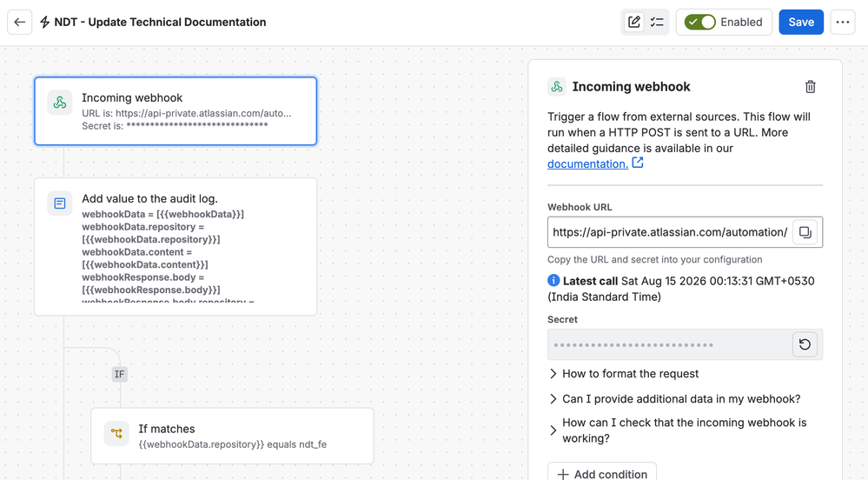The image size is (868, 480).
Task: Select the Add value to the audit log card
Action: coord(176,247)
